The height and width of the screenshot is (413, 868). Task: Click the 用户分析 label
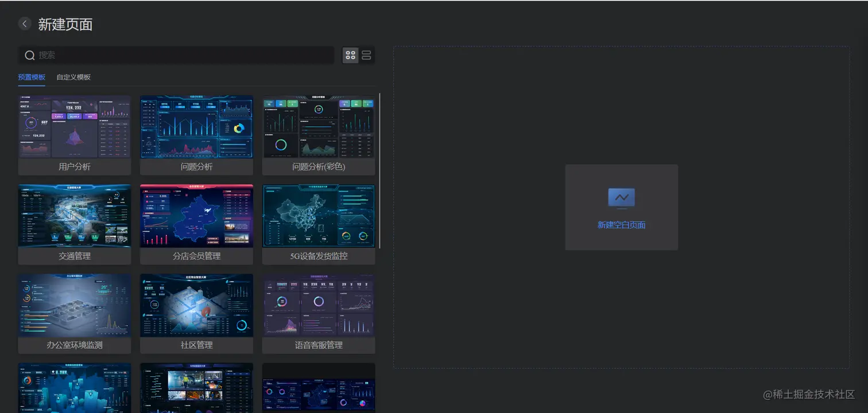coord(75,167)
